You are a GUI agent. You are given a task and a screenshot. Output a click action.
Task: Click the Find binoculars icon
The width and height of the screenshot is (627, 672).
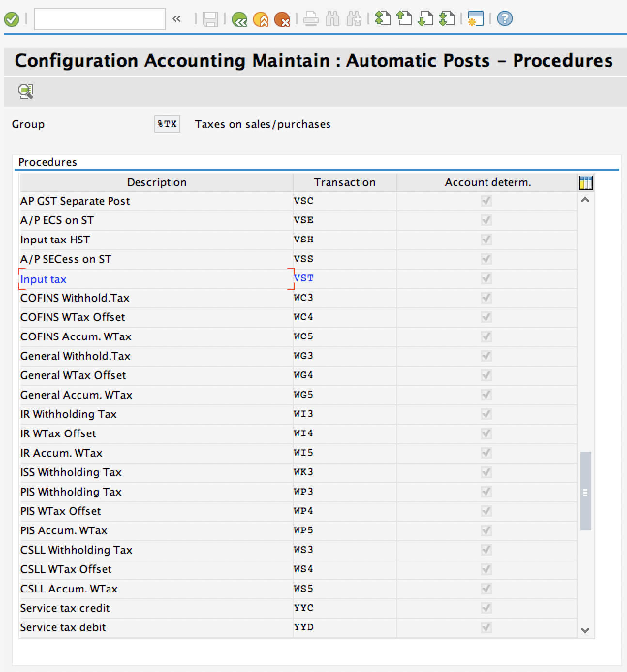click(x=332, y=19)
